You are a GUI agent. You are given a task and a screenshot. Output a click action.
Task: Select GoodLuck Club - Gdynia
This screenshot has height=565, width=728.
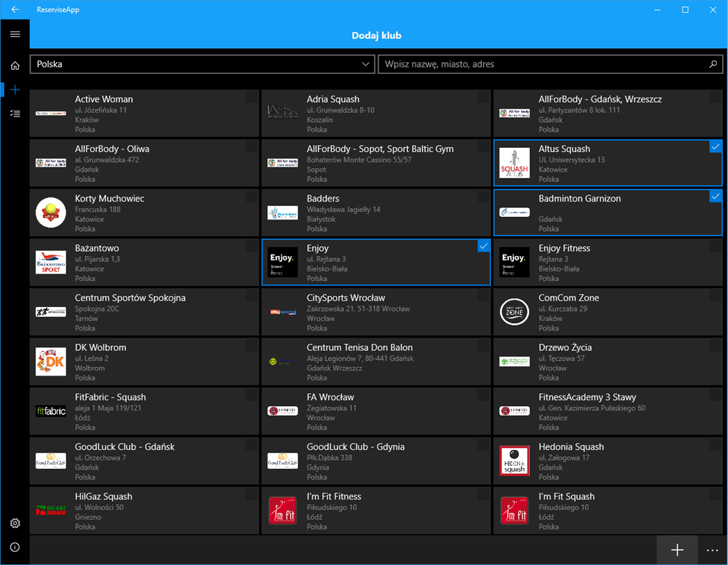click(x=376, y=461)
